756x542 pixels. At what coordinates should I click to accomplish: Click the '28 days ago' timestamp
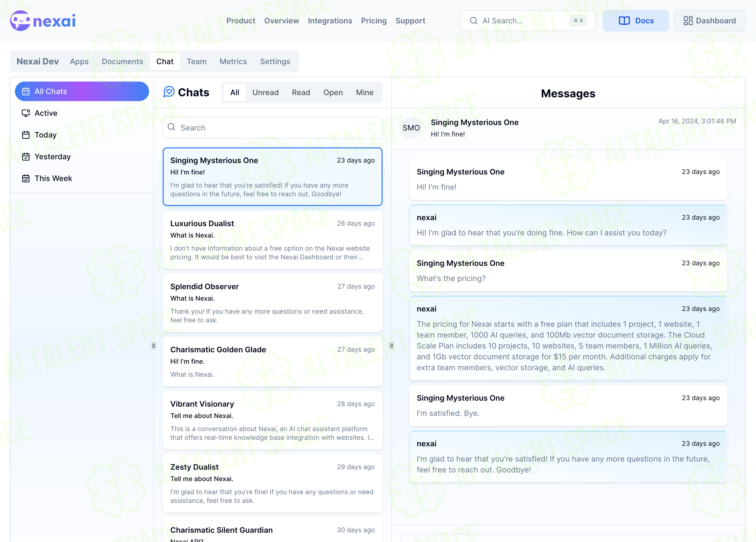[356, 404]
